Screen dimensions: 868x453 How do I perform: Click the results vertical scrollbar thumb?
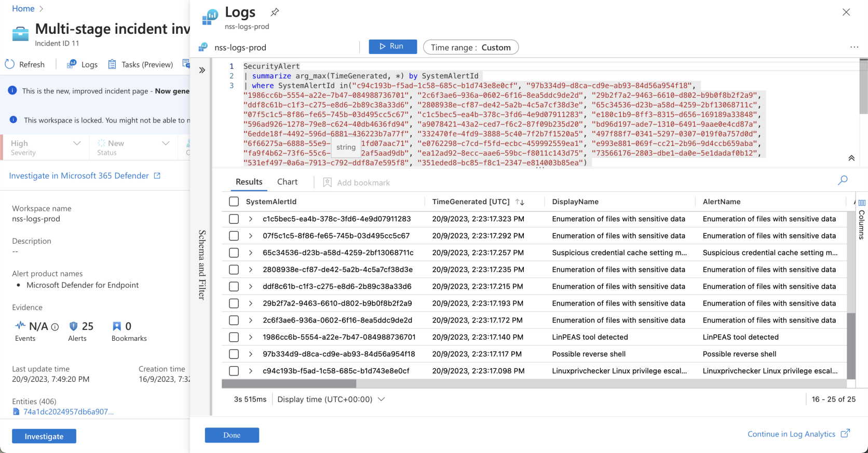click(851, 345)
